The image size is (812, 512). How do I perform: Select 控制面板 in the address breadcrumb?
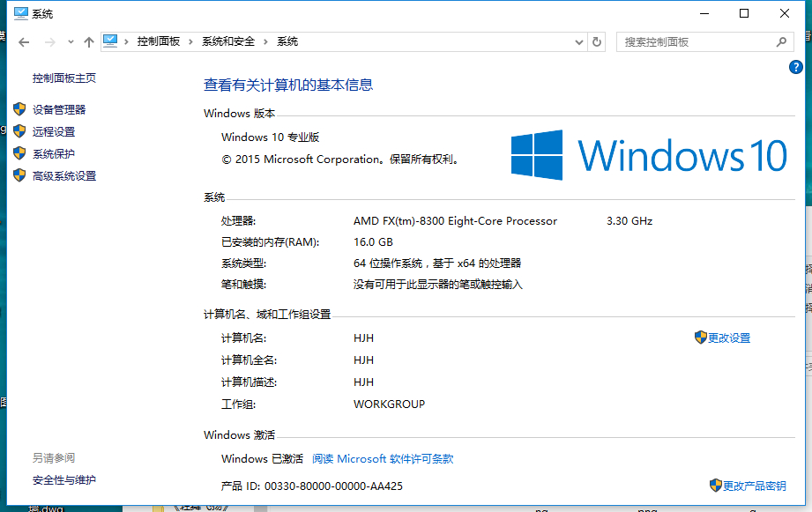click(x=159, y=41)
